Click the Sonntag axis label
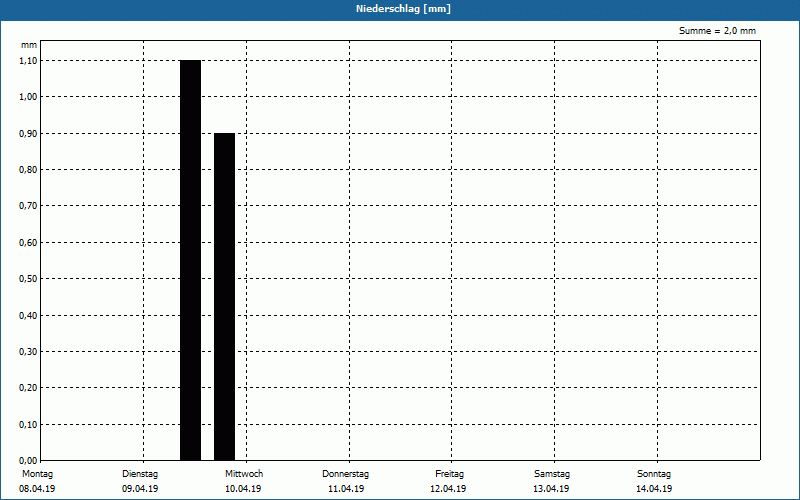800x500 pixels. pyautogui.click(x=654, y=474)
